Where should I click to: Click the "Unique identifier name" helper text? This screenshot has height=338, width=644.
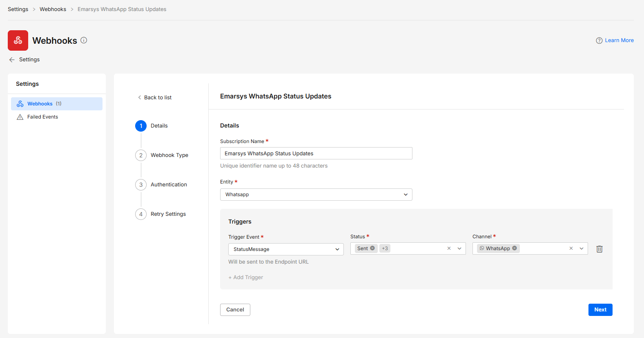click(274, 166)
